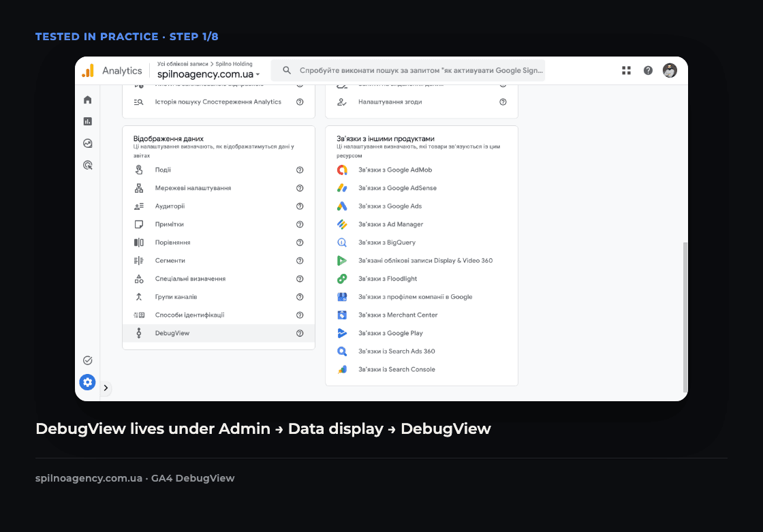The width and height of the screenshot is (763, 532).
Task: Click help icon next to Події
Action: [300, 170]
